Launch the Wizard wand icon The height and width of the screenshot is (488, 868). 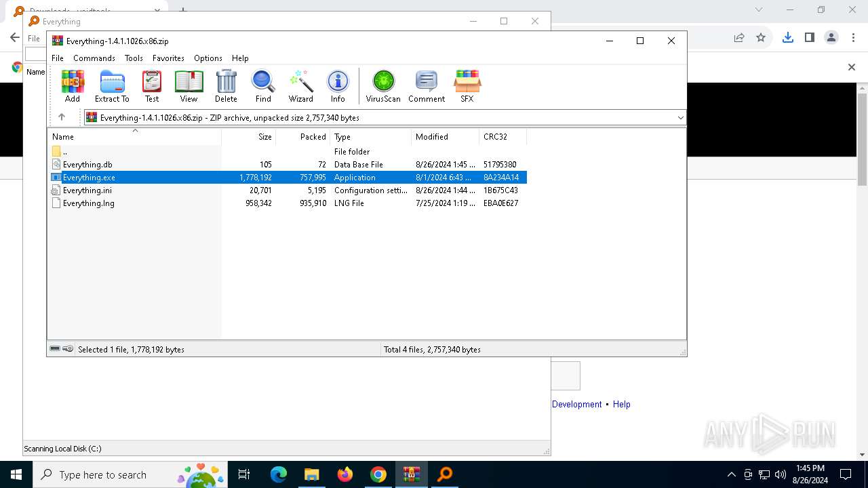[x=301, y=85]
